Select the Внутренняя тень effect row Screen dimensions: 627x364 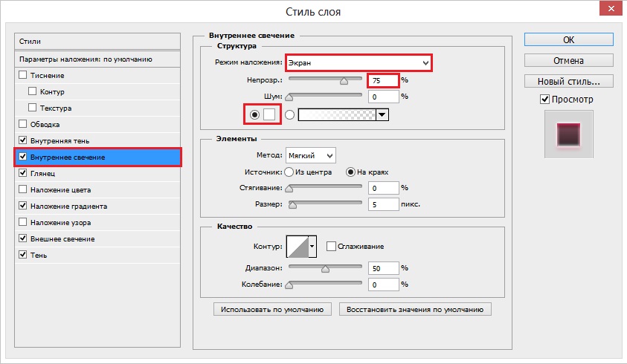point(97,140)
